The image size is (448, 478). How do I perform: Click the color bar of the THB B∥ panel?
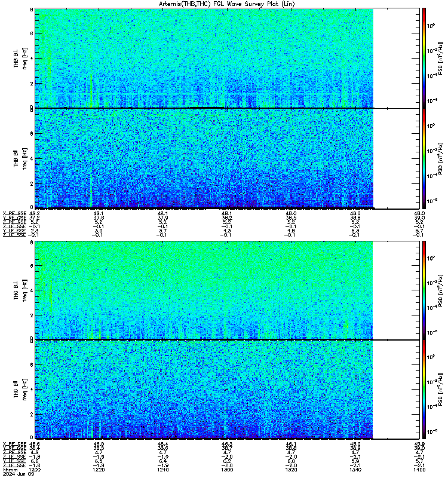[424, 158]
